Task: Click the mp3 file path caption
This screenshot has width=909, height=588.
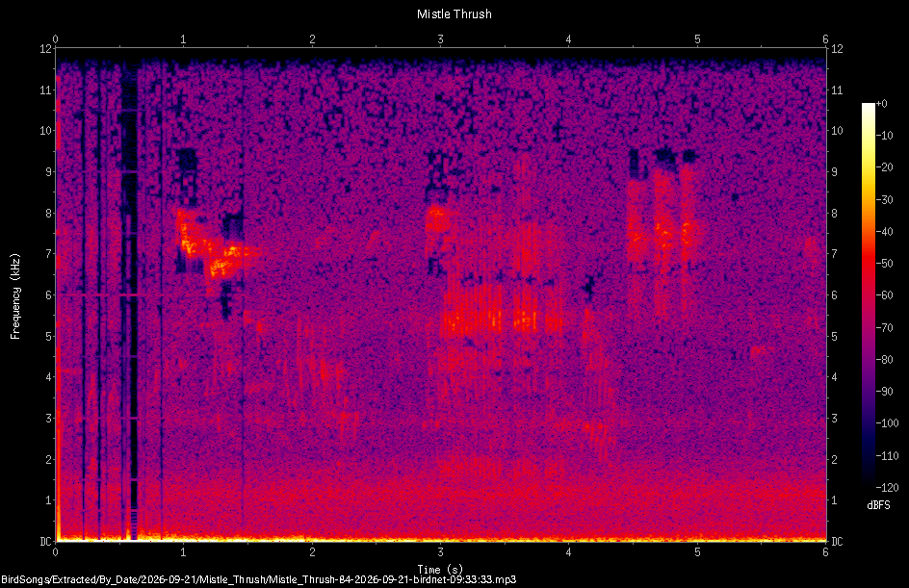Action: [x=259, y=579]
